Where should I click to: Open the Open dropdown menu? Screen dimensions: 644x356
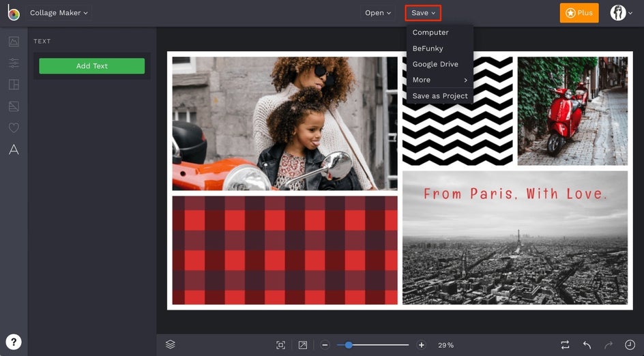[x=378, y=13]
